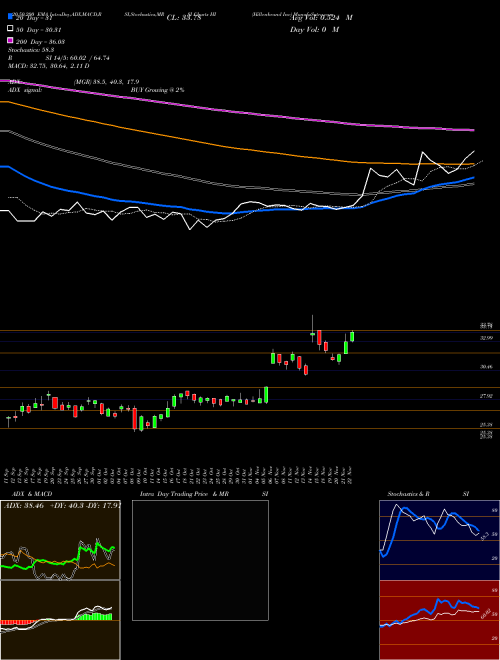
Task: Click the blue 20 Day legend swatch
Action: pyautogui.click(x=10, y=17)
